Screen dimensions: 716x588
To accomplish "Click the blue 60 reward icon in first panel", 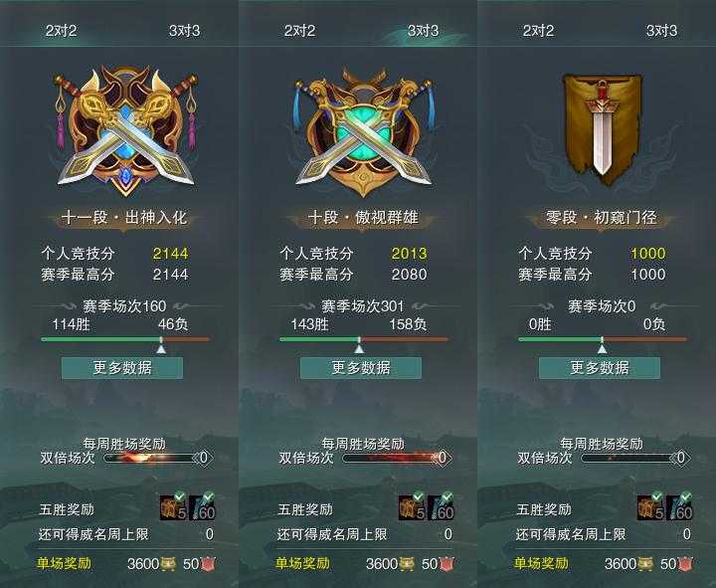I will 202,507.
